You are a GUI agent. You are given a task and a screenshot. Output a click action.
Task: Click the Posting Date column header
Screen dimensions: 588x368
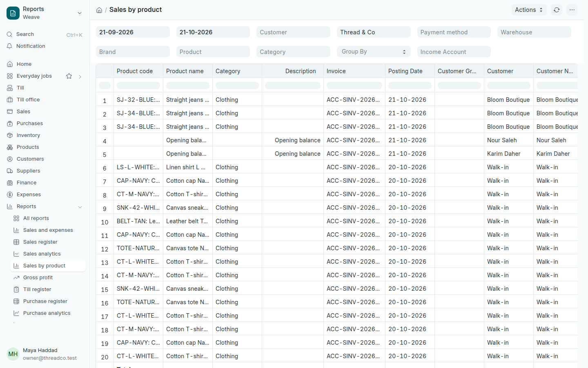pos(410,71)
